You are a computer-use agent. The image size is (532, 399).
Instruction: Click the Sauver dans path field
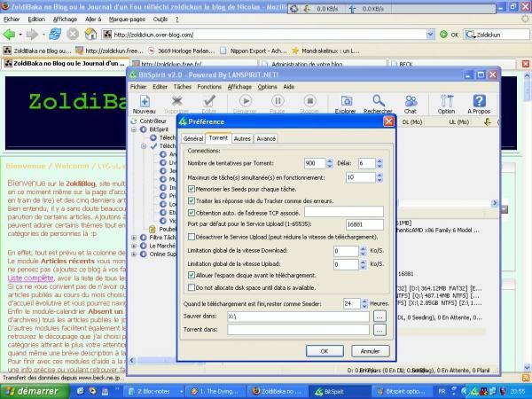tap(298, 317)
